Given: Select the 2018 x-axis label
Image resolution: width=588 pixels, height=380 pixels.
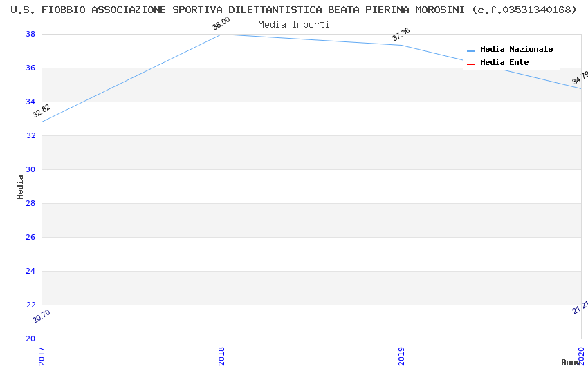Looking at the screenshot, I should click(221, 356).
